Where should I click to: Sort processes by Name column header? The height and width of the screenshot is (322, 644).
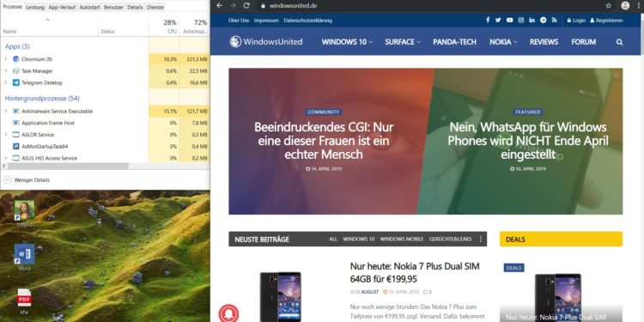tap(49, 27)
